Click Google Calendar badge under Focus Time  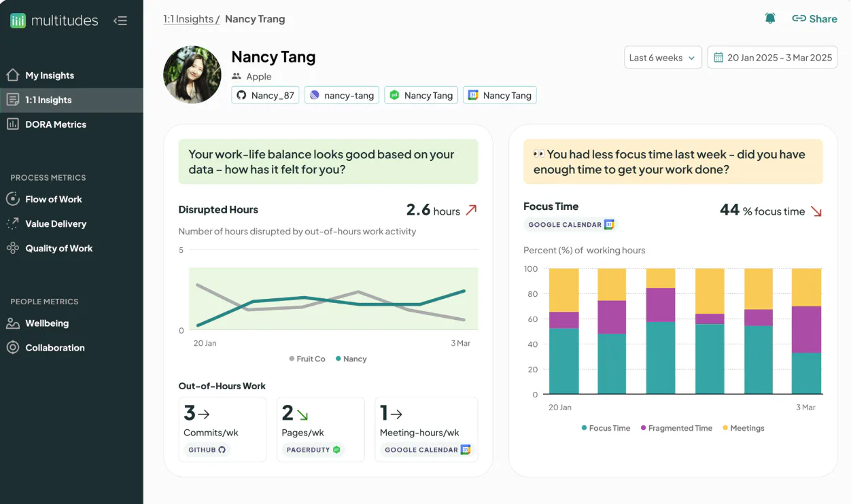[571, 224]
